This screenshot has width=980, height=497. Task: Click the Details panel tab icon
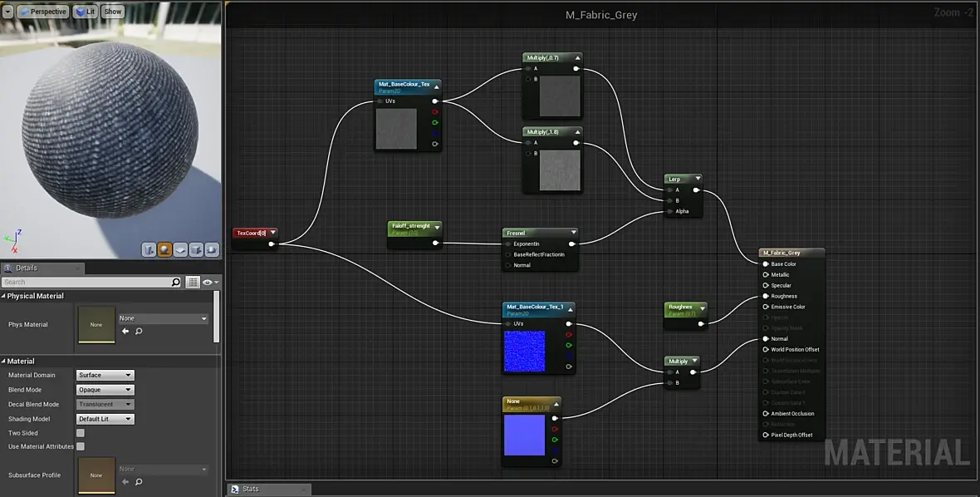tap(8, 268)
